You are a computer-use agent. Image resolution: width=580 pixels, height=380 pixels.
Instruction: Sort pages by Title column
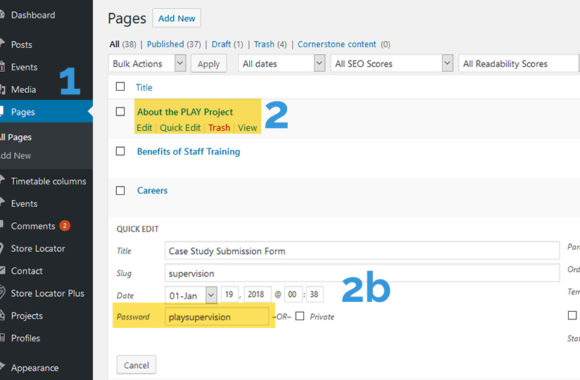144,87
